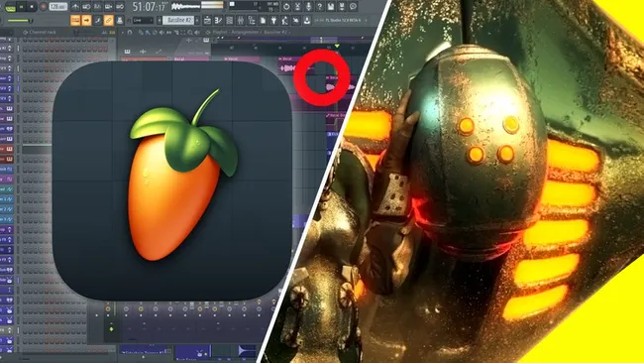Screen dimensions: 644x363
Task: Click the master volume slider
Action: tap(19, 21)
